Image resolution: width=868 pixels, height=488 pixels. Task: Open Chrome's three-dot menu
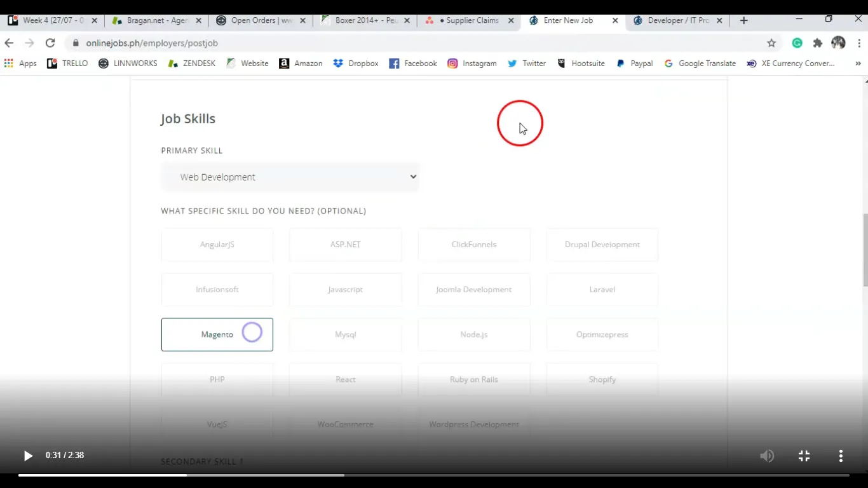(859, 43)
